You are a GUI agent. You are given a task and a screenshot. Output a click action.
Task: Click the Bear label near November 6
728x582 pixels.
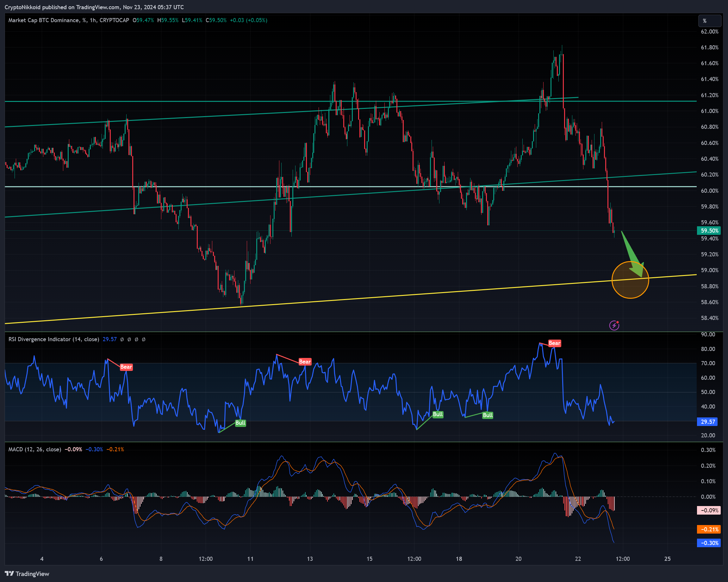(126, 367)
